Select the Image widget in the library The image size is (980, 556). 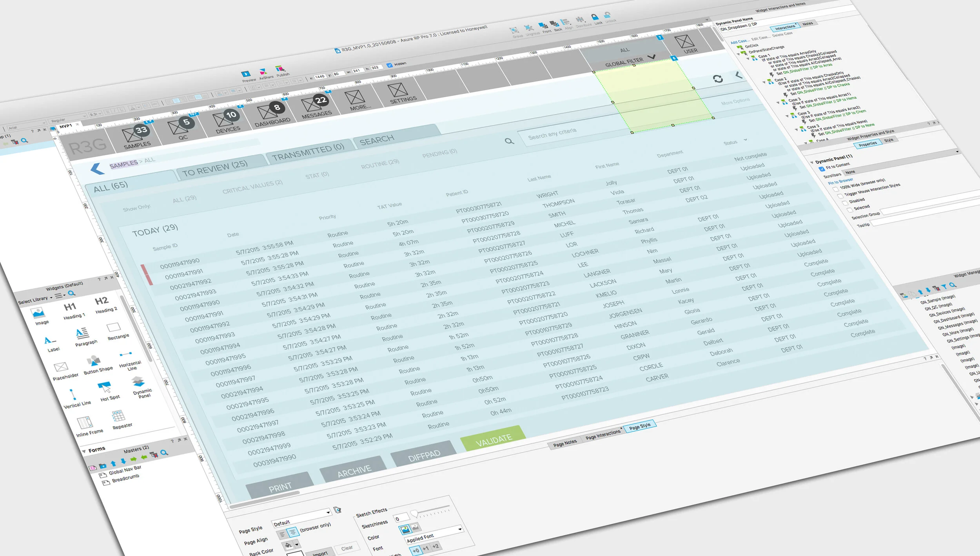pyautogui.click(x=39, y=316)
